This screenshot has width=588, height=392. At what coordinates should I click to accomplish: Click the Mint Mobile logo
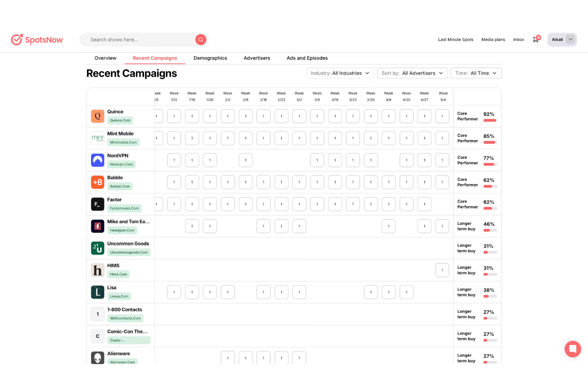(98, 138)
